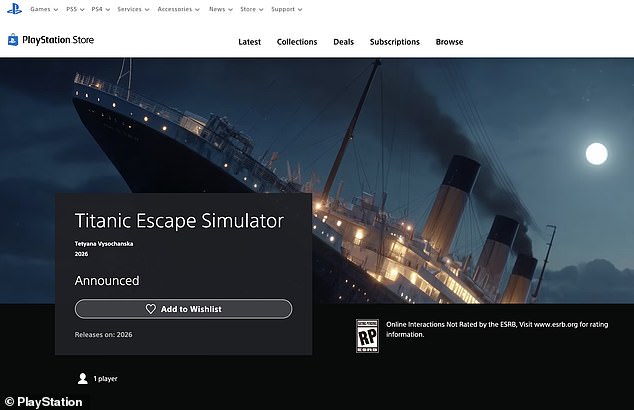Click the 1 player label
634x410 pixels.
[106, 379]
